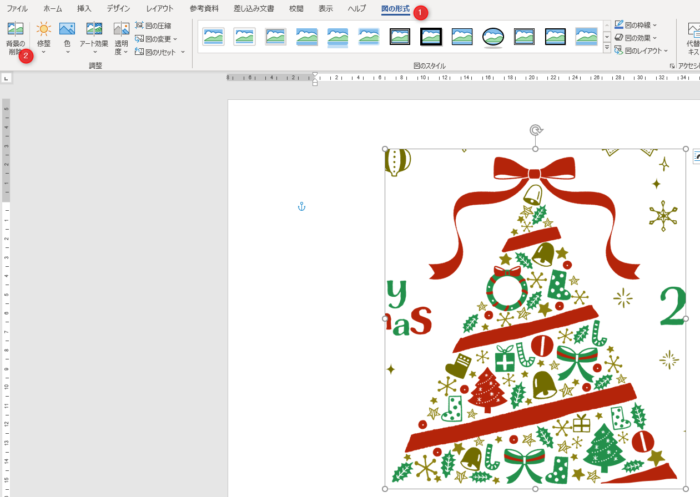The image size is (700, 497).
Task: Switch to the ホーム (Home) tab
Action: [52, 8]
